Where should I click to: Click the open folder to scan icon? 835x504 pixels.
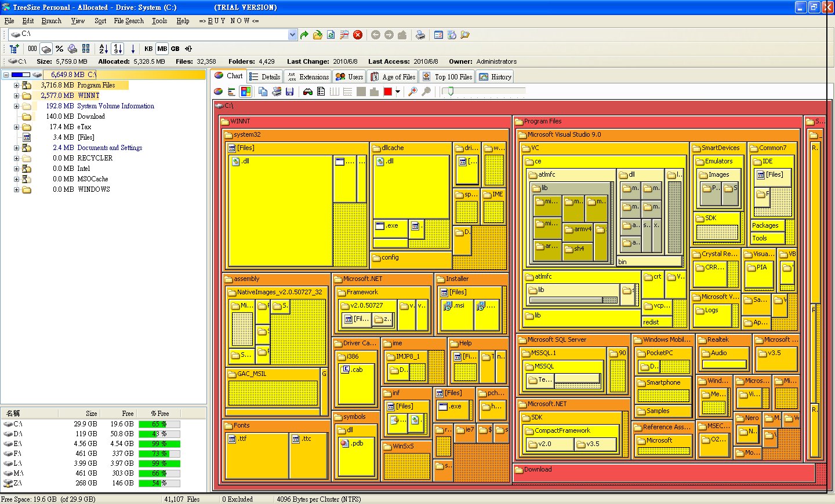click(x=318, y=35)
